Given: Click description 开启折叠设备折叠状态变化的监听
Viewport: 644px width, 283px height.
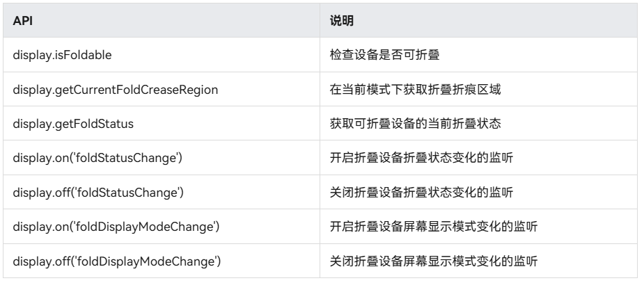Looking at the screenshot, I should pos(421,158).
